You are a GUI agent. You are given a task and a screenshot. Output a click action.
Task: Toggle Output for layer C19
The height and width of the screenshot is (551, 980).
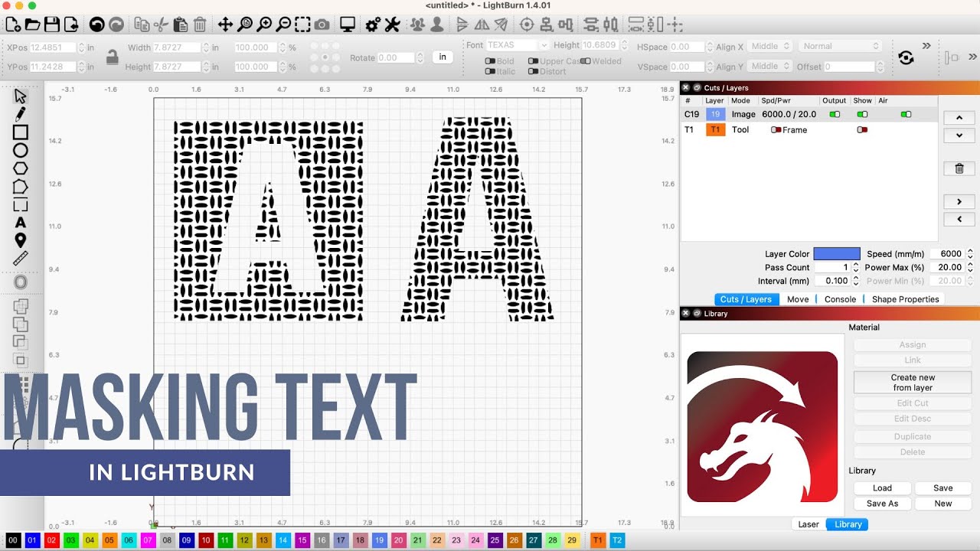835,114
